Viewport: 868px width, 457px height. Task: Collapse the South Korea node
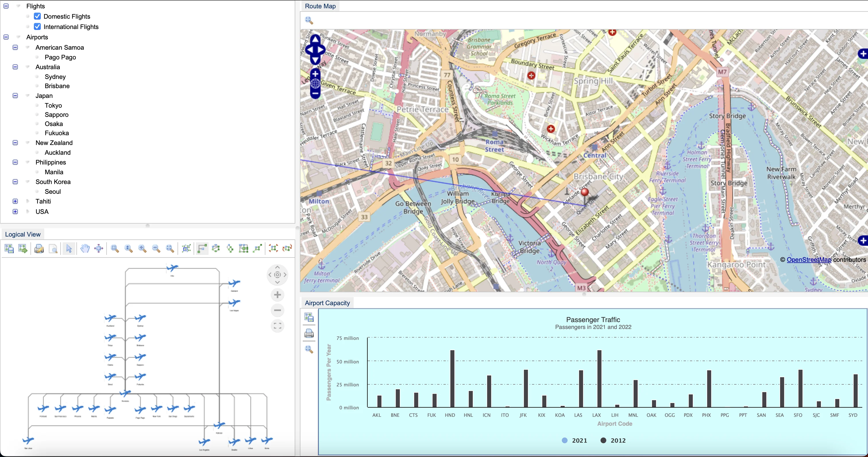coord(15,182)
